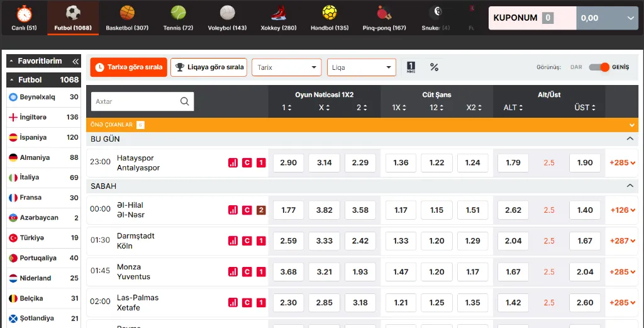
Task: Click Tarixə görə sırala button
Action: coord(129,67)
